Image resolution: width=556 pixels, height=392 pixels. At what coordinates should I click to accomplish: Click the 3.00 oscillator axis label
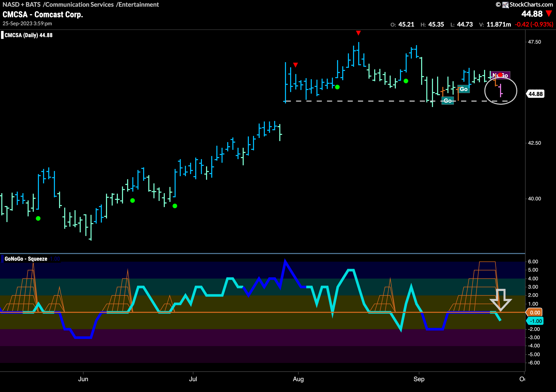click(x=533, y=287)
